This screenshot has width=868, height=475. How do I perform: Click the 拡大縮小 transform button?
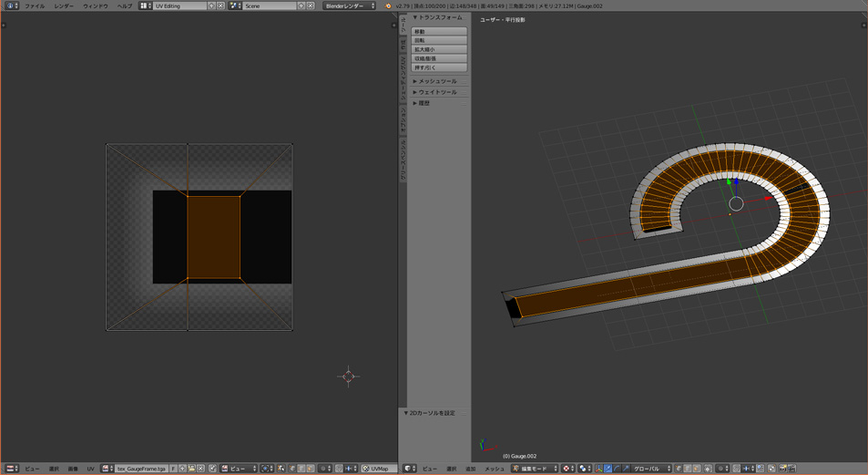(x=439, y=49)
